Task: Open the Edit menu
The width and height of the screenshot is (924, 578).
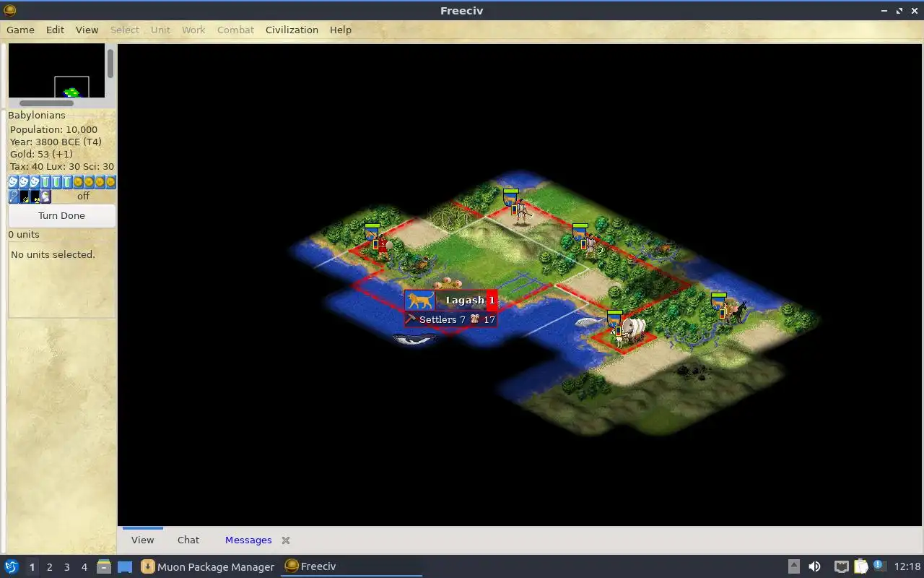Action: pos(55,30)
